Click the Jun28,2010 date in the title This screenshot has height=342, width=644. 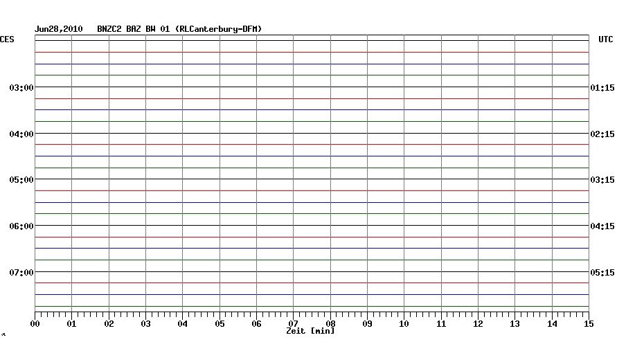(x=59, y=29)
